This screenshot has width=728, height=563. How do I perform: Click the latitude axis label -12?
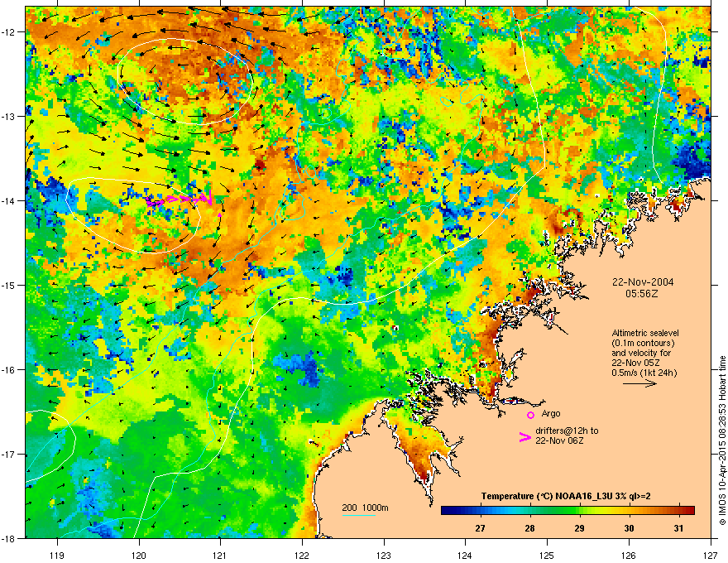click(x=8, y=32)
